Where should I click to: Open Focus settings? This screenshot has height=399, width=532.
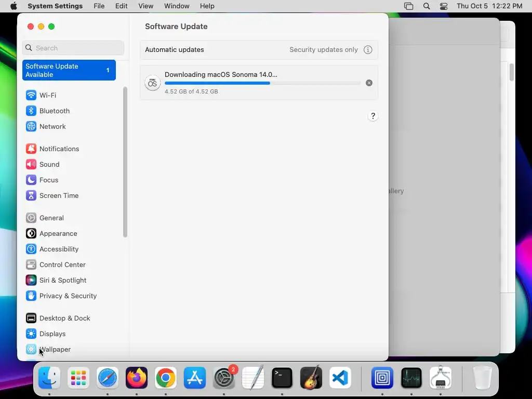pos(42,180)
